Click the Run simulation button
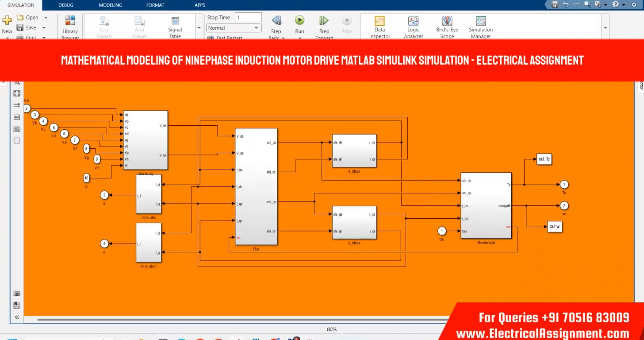The height and width of the screenshot is (340, 644). (299, 21)
